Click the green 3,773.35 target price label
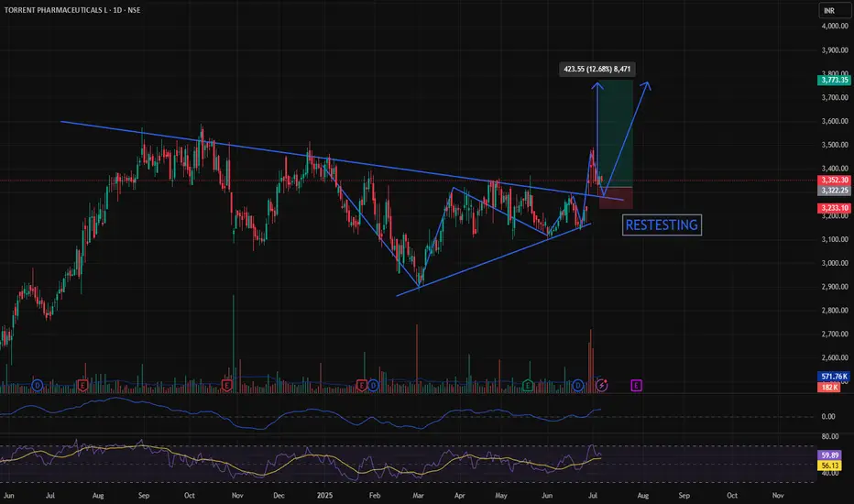This screenshot has width=854, height=504. click(834, 80)
